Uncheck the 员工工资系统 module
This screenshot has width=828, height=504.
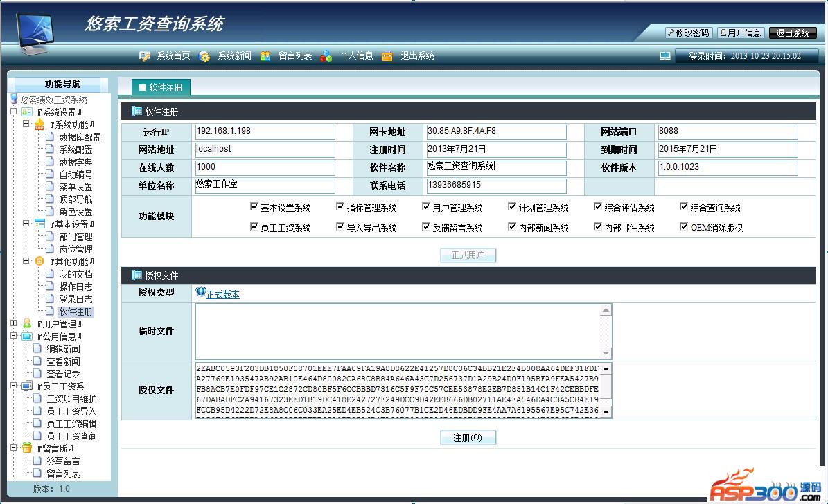click(x=254, y=227)
